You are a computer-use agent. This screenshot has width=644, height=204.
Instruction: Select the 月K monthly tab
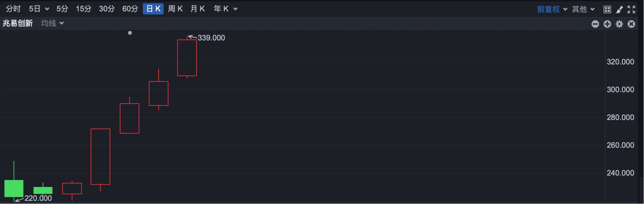[x=198, y=9]
